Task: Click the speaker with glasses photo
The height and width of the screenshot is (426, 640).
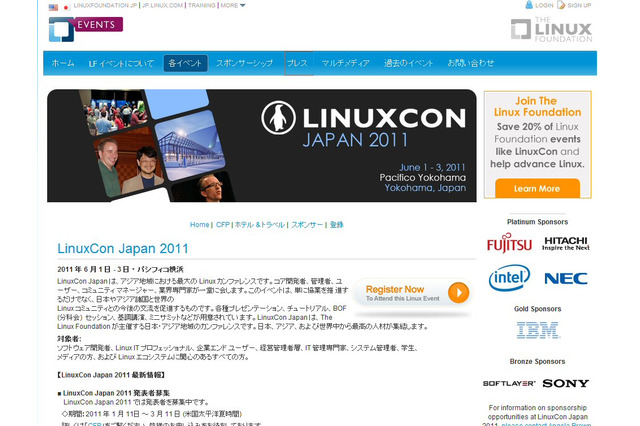Action: point(204,187)
